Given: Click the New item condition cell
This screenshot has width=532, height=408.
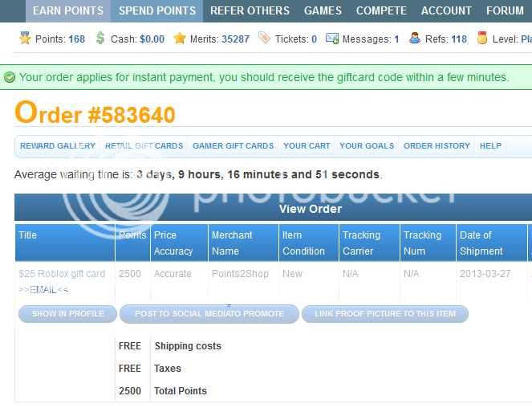Looking at the screenshot, I should click(292, 274).
